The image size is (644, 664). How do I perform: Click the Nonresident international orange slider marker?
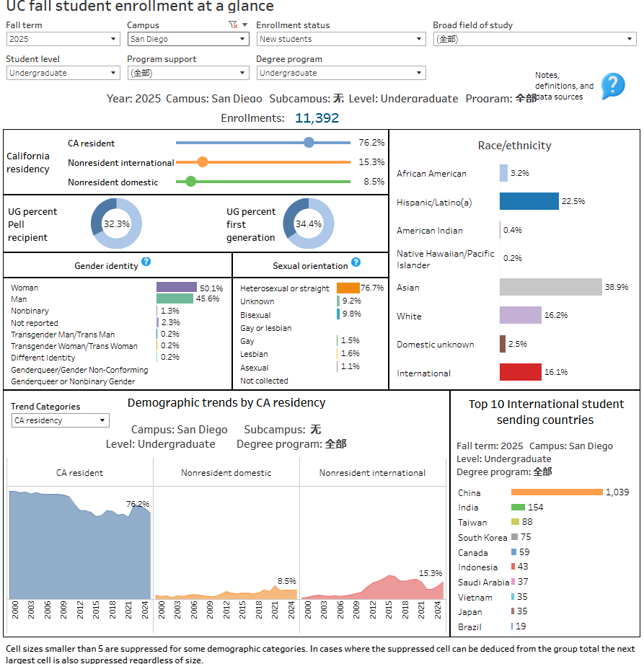click(x=203, y=162)
